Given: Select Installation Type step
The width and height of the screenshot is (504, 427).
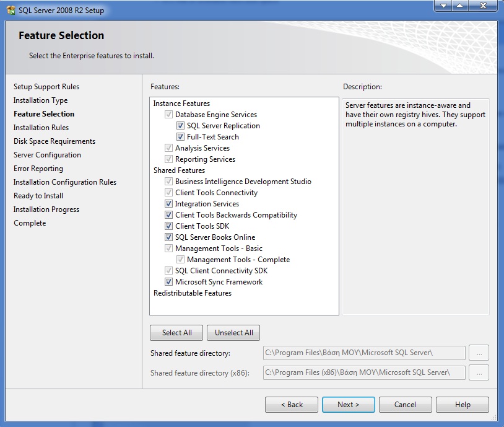Looking at the screenshot, I should click(x=40, y=100).
